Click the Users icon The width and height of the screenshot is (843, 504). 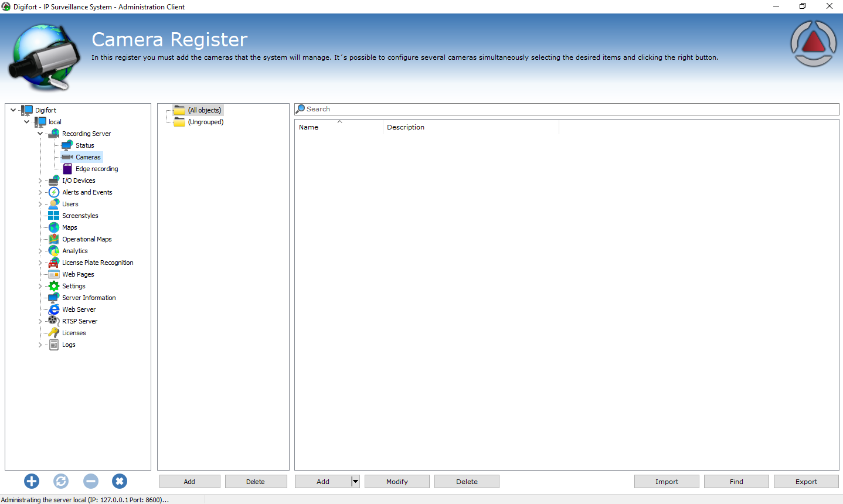[54, 204]
